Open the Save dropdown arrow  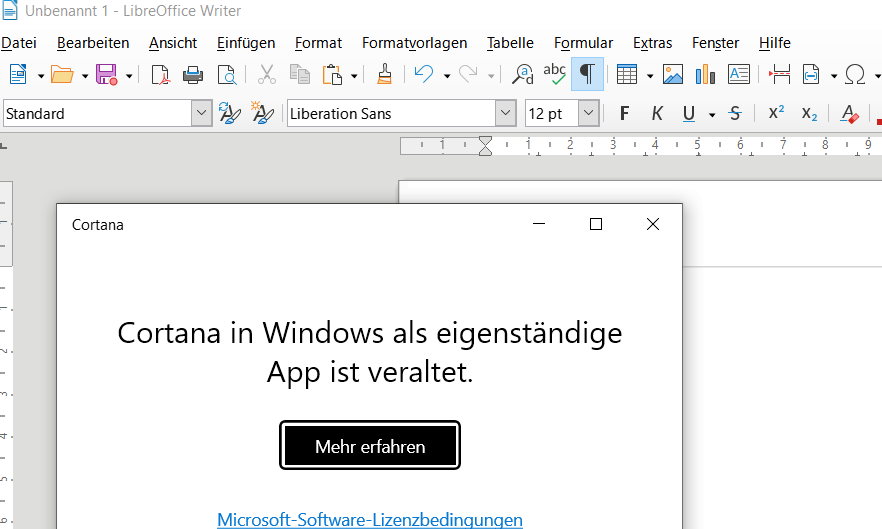click(x=129, y=75)
